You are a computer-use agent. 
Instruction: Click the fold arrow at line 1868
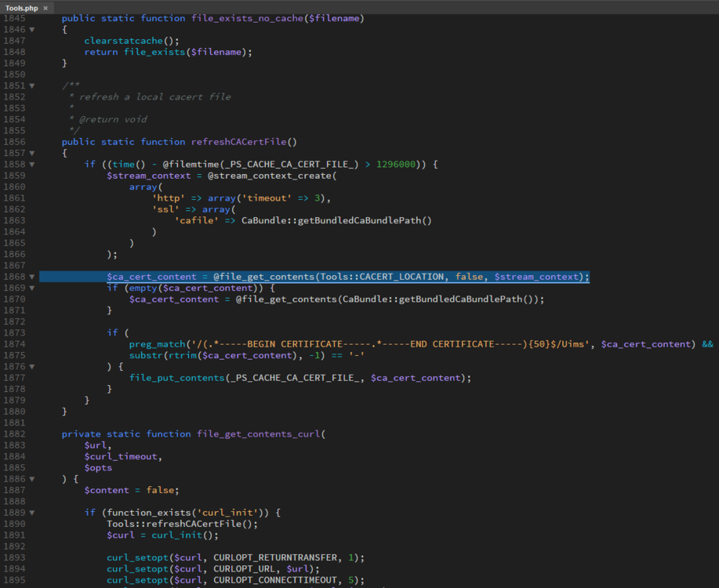point(32,277)
